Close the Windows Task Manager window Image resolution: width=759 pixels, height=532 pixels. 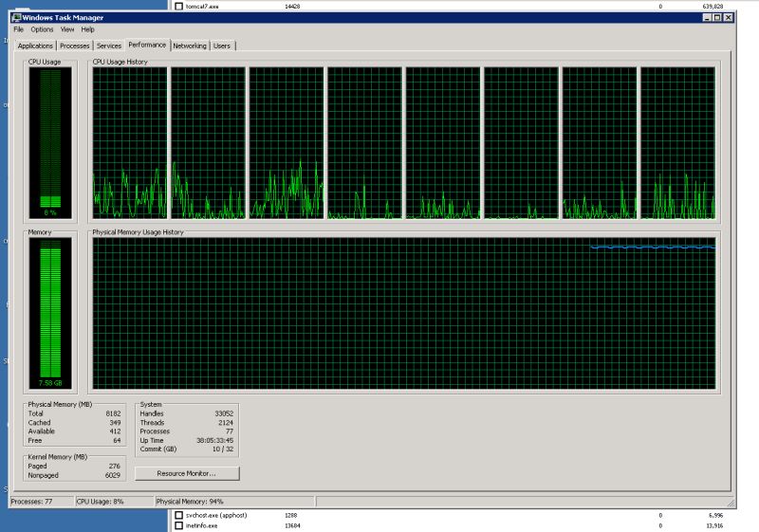tap(728, 17)
